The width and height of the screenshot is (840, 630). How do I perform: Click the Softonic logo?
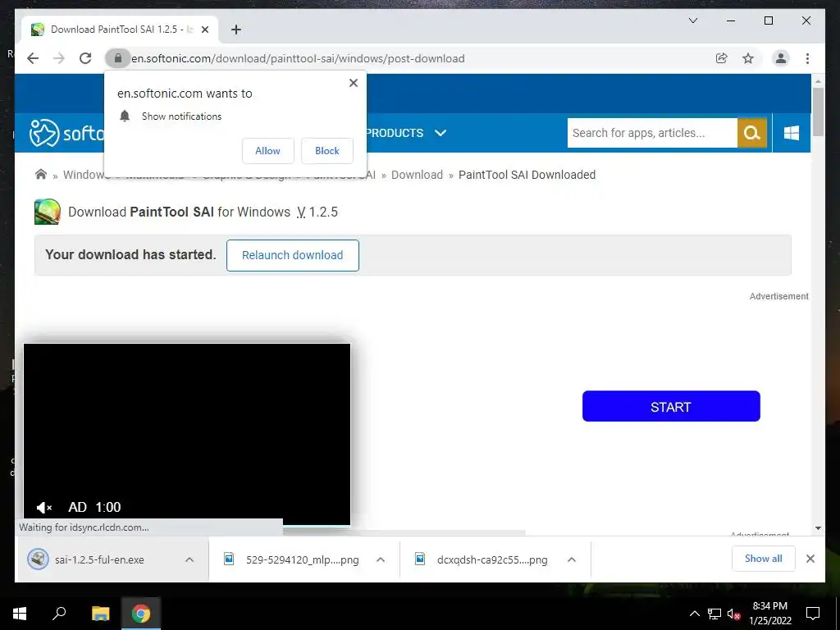tap(66, 133)
